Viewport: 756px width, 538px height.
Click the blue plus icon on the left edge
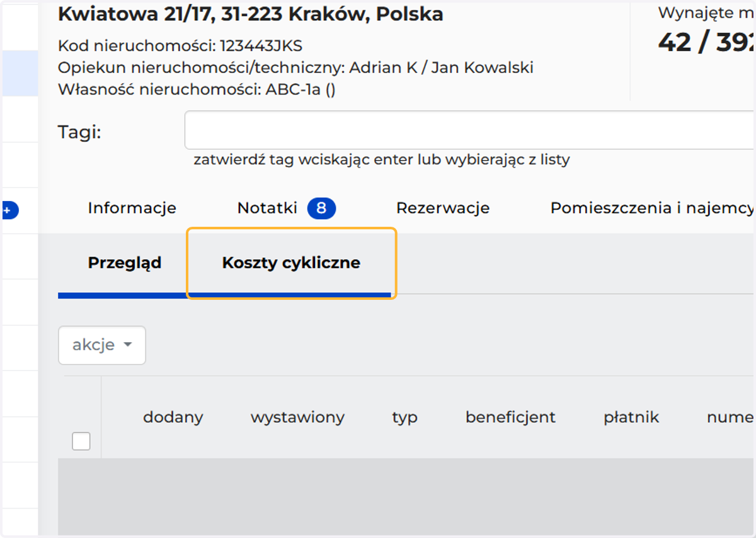click(x=9, y=210)
